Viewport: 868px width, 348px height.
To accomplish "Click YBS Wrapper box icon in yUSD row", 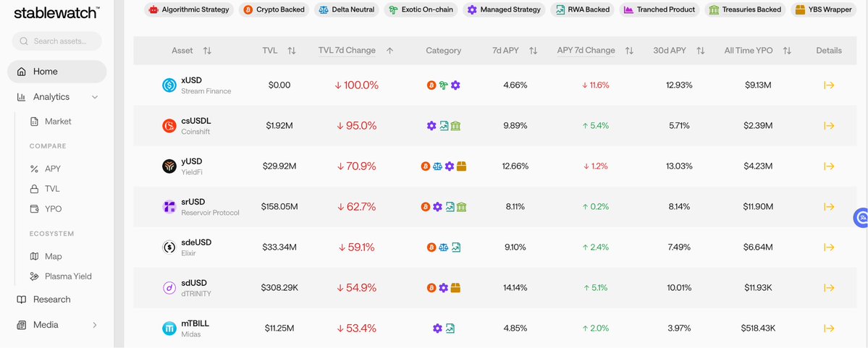I will point(462,166).
